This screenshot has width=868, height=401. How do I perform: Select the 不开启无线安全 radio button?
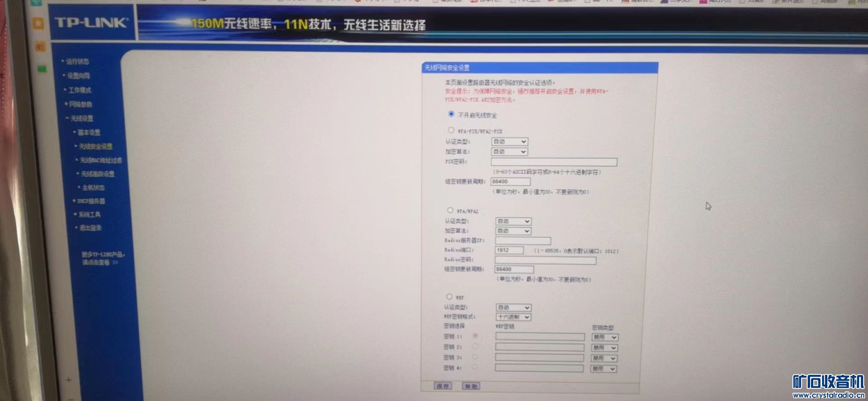click(451, 114)
